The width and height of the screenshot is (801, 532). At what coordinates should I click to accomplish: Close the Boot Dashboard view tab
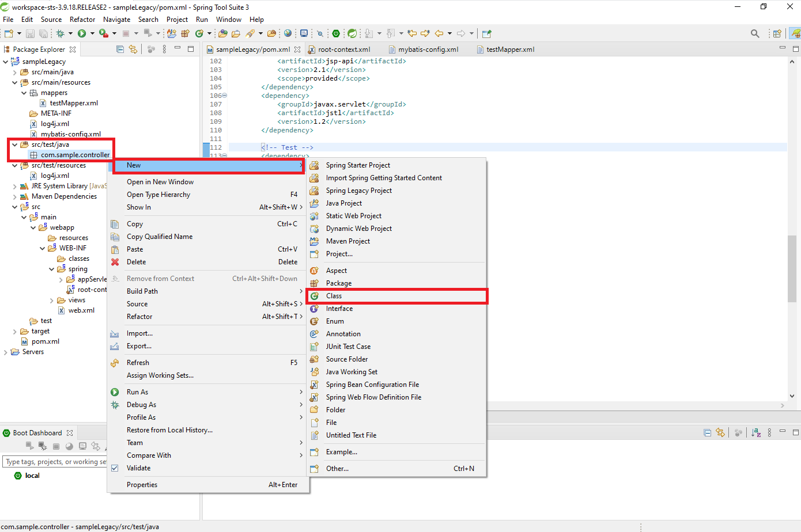[70, 433]
